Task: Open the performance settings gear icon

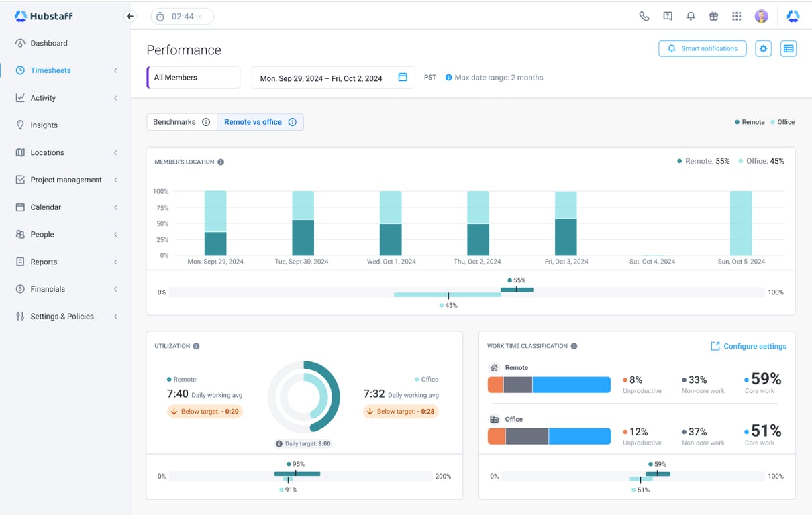Action: [x=763, y=49]
